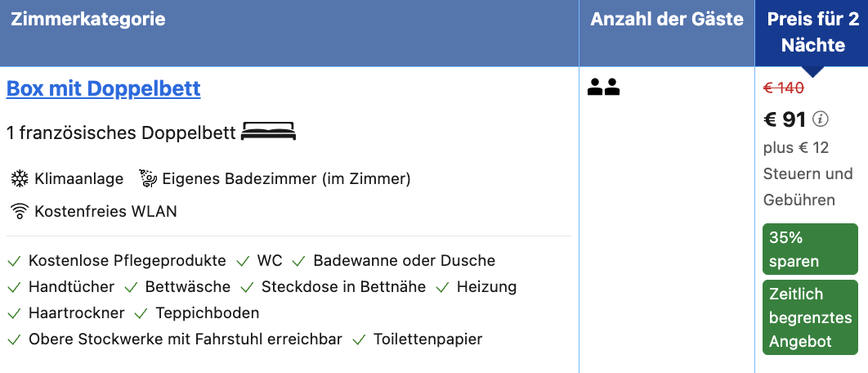Click the shower icon for Eigenes Badezimmer
Viewport: 868px width, 373px height.
[148, 178]
